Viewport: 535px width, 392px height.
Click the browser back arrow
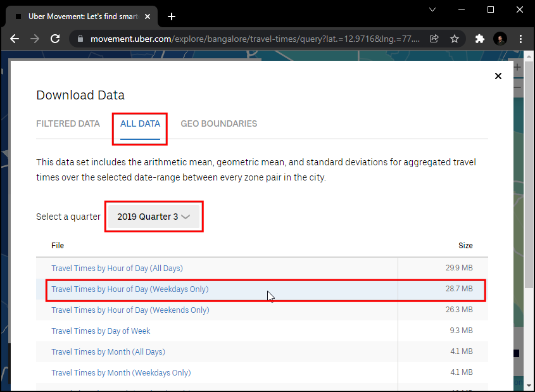(15, 39)
